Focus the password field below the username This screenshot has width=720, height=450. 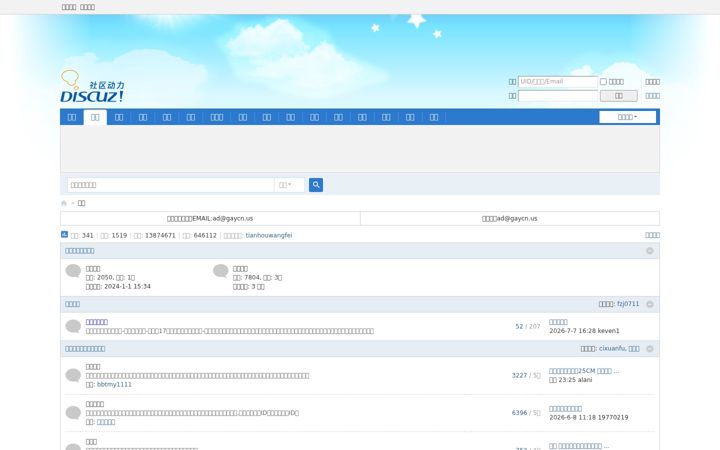pos(557,96)
